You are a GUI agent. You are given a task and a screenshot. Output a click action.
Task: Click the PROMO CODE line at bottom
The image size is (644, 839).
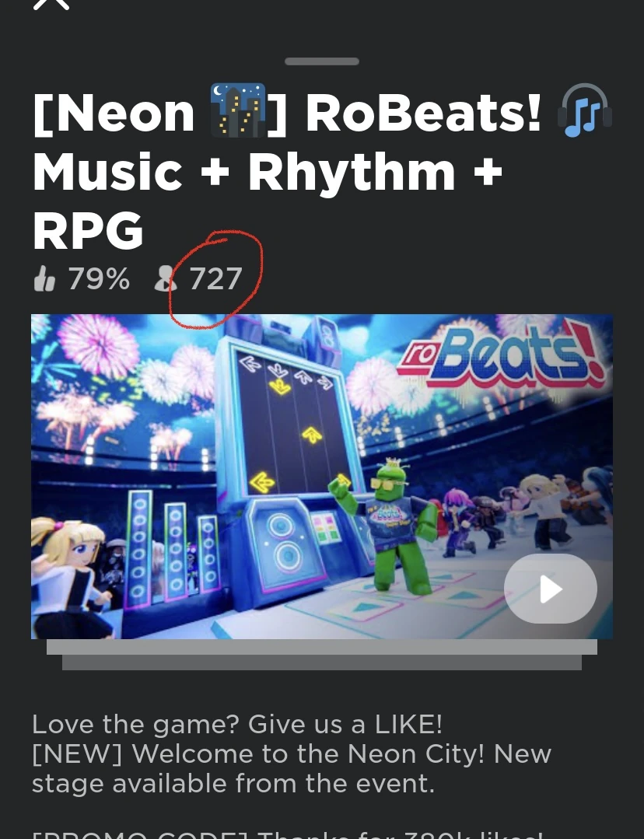pos(288,834)
